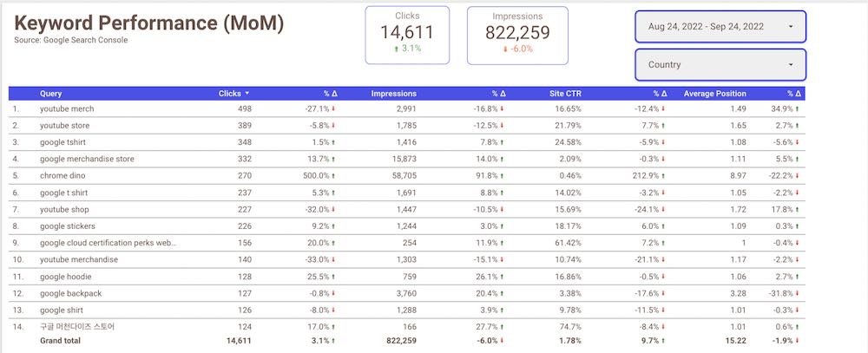Click the 61.42% Site CTR value
868x353 pixels.
[568, 243]
